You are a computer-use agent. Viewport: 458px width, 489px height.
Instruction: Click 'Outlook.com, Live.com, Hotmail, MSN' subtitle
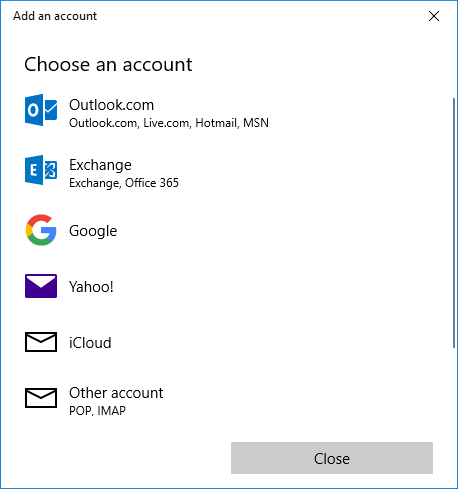click(169, 123)
